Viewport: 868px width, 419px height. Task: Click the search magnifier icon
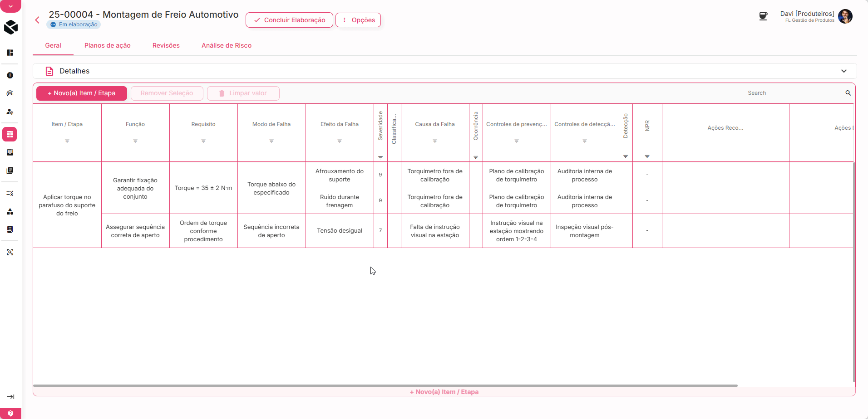(x=848, y=93)
